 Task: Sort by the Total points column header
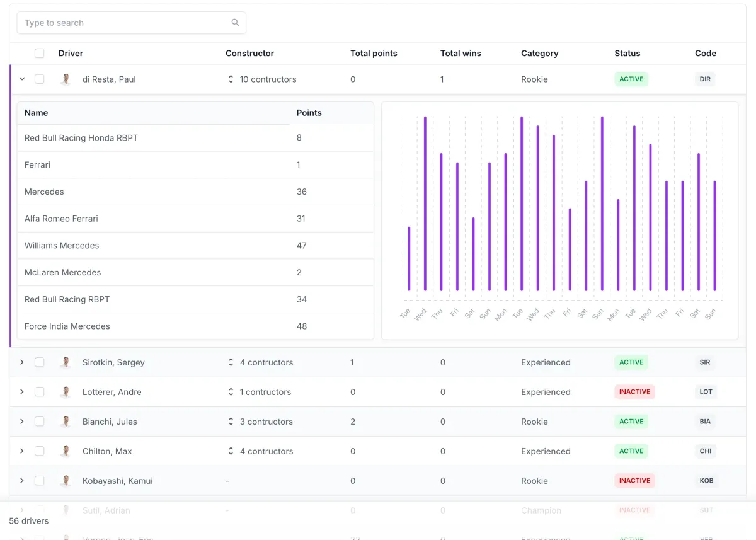click(374, 54)
